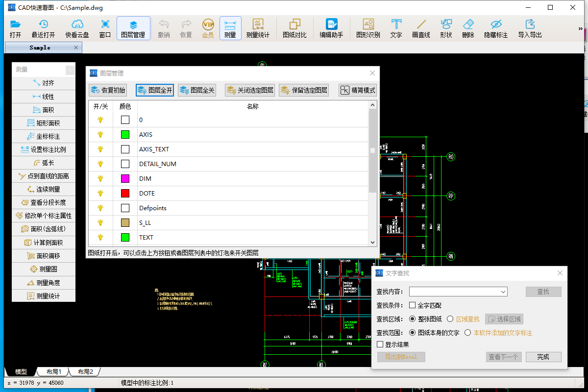This screenshot has width=588, height=392.
Task: Choose 测量圆 circle measurement
Action: pyautogui.click(x=44, y=269)
